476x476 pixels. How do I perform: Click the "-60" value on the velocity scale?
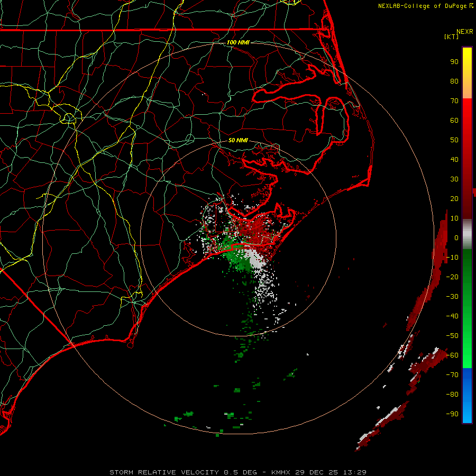[x=452, y=355]
